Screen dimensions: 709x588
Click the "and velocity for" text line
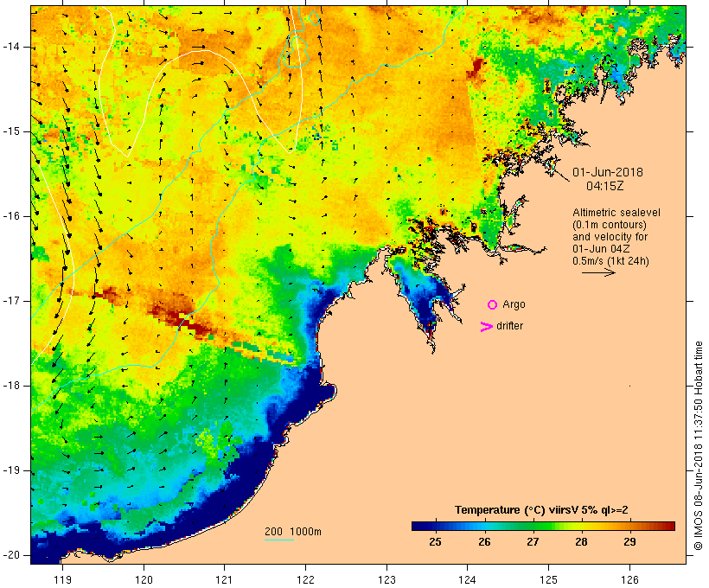click(x=610, y=237)
